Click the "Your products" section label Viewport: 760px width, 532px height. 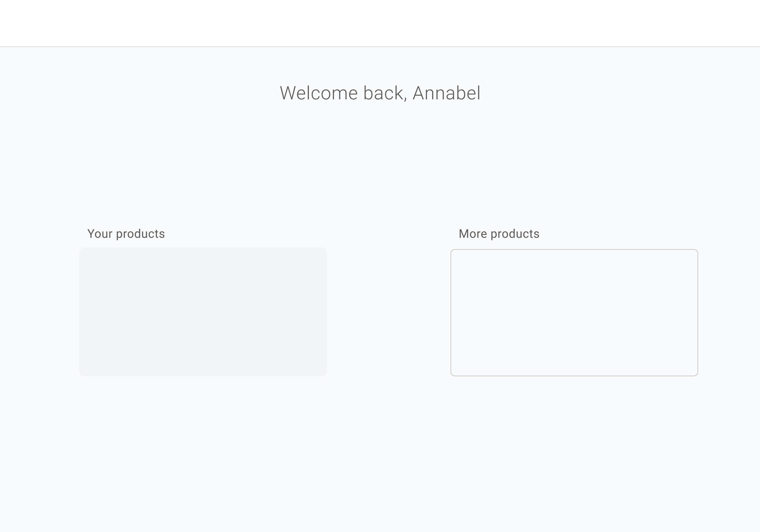(x=126, y=234)
